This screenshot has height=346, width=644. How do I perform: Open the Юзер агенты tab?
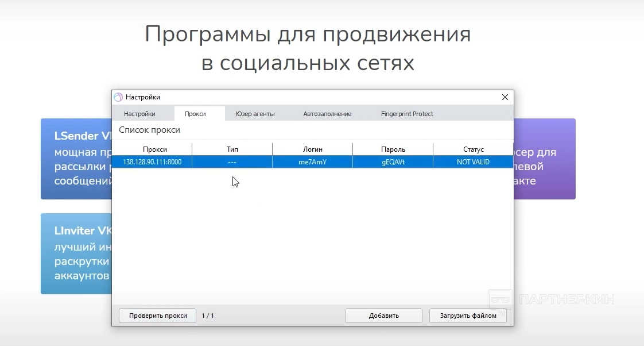255,114
